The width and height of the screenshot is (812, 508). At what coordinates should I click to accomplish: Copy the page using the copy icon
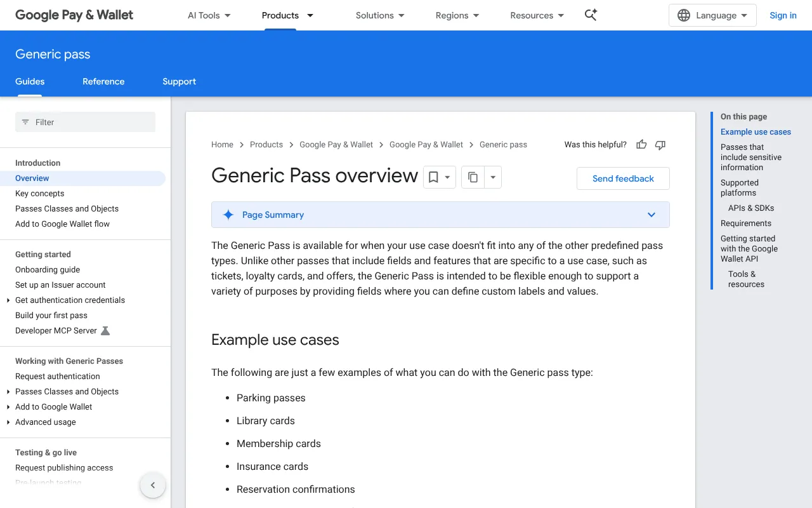click(473, 178)
